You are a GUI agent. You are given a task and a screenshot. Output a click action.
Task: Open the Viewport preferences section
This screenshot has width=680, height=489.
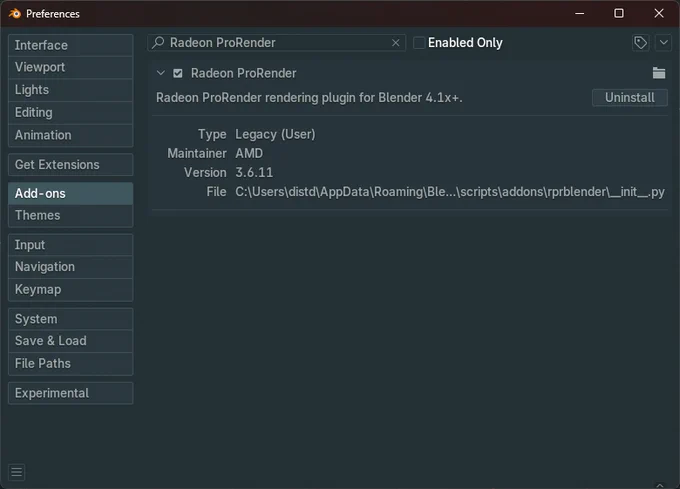point(71,67)
